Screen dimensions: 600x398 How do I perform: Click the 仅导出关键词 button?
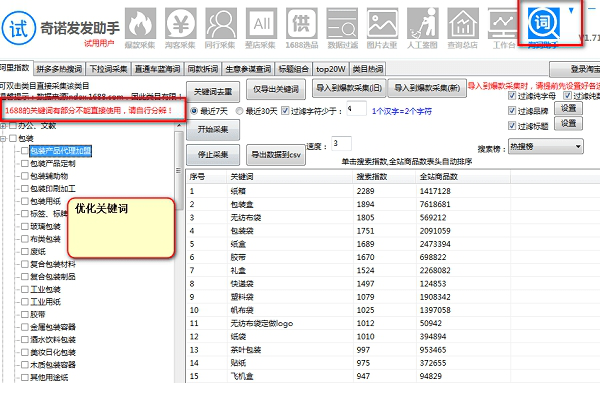276,89
